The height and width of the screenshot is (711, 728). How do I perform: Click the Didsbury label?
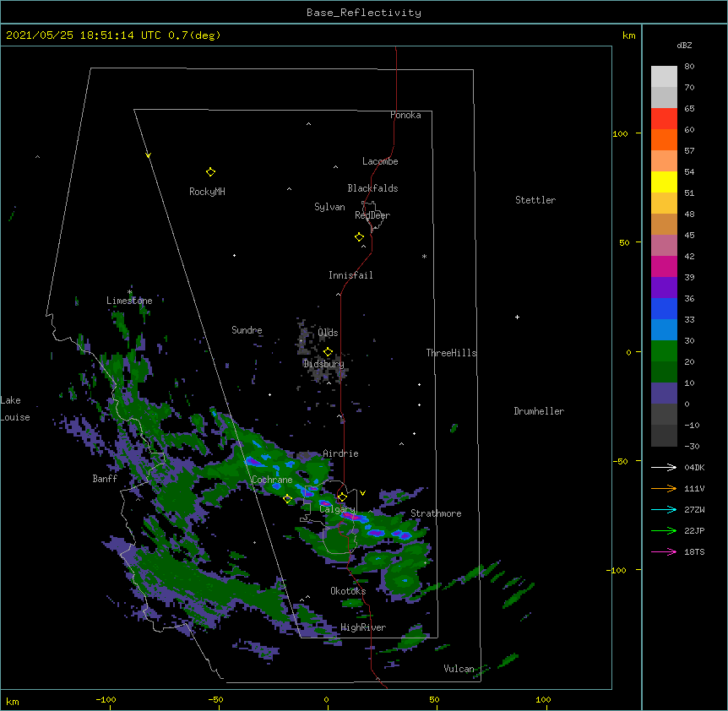click(x=323, y=364)
